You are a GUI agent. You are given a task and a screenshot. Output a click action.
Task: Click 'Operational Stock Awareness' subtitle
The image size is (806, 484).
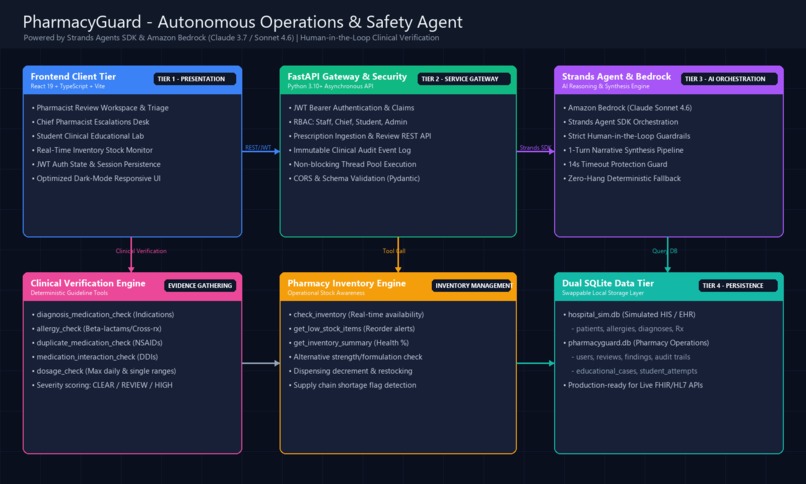[x=326, y=293]
